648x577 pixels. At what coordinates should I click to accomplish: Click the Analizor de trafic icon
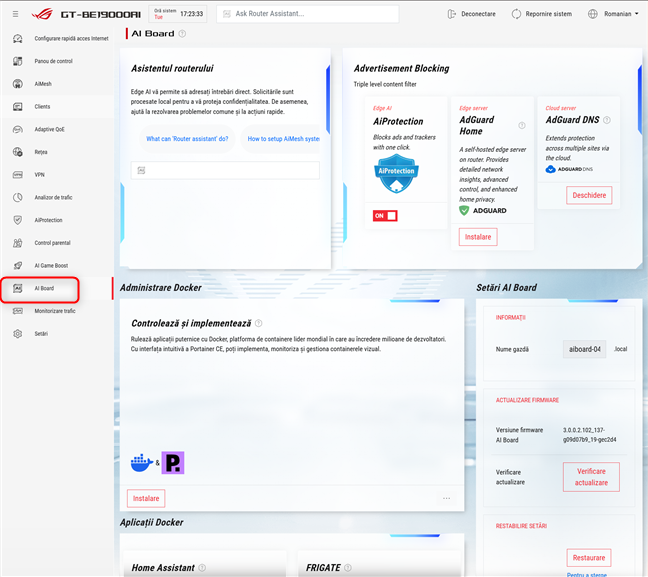click(x=17, y=198)
